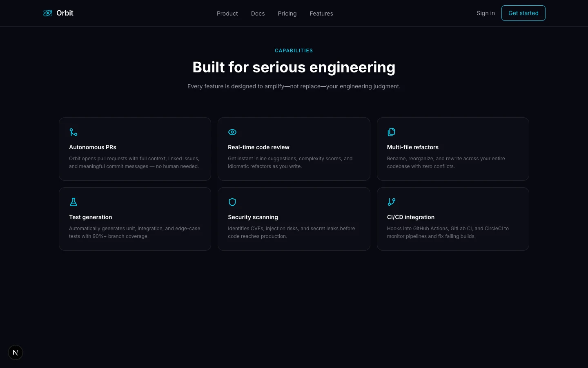The height and width of the screenshot is (368, 588).
Task: Click the 'Hooks into GitHub Actions' description
Action: (448, 232)
